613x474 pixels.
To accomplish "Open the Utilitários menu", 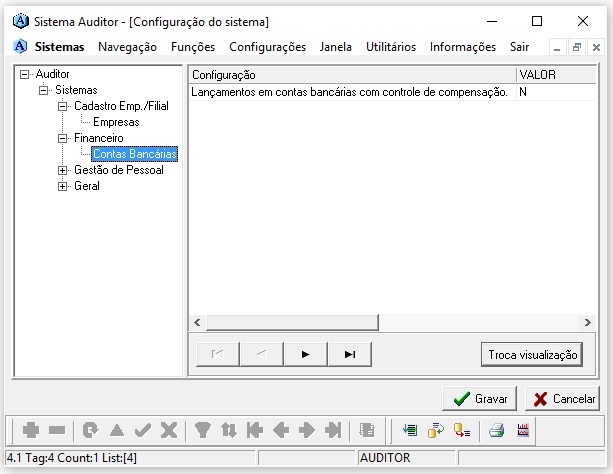I will (391, 47).
